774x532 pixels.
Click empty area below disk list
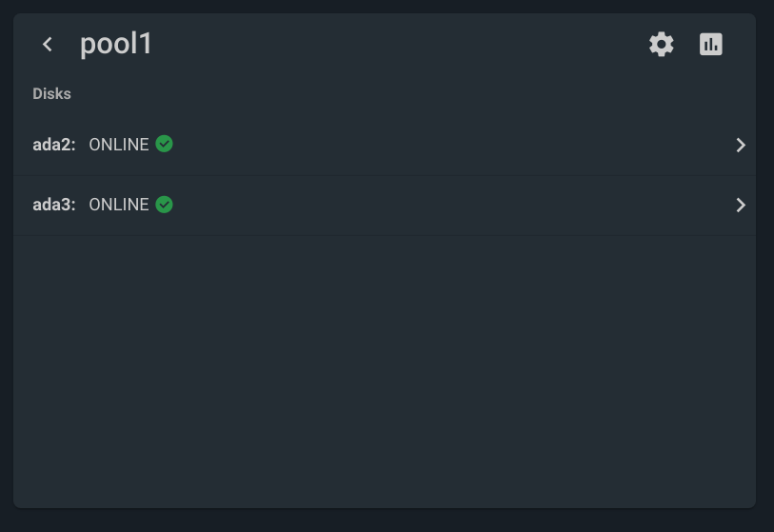coord(385,370)
